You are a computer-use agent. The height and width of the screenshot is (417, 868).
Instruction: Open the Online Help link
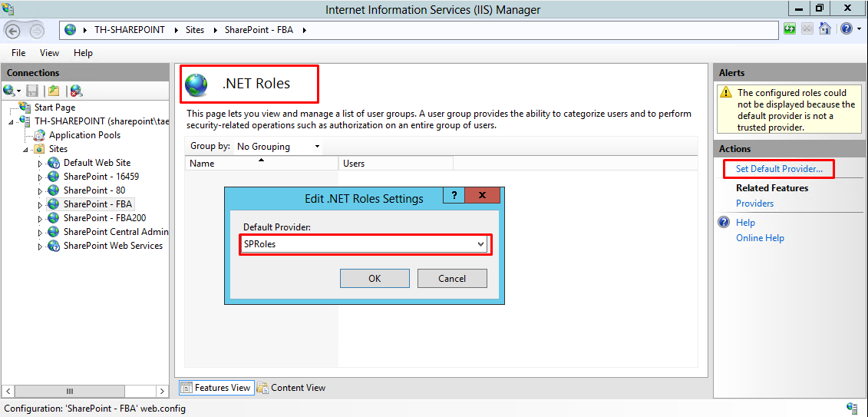tap(760, 238)
